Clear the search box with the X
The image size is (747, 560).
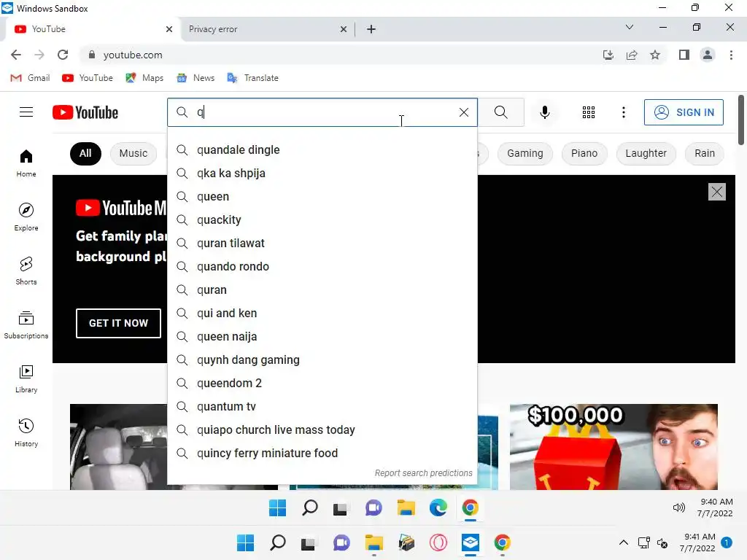463,112
